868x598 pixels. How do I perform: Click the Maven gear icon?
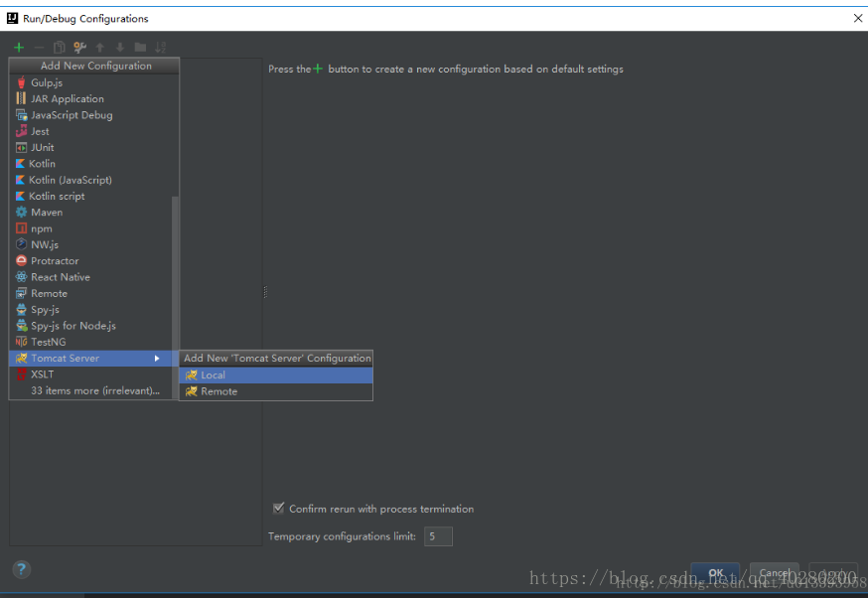pos(21,212)
